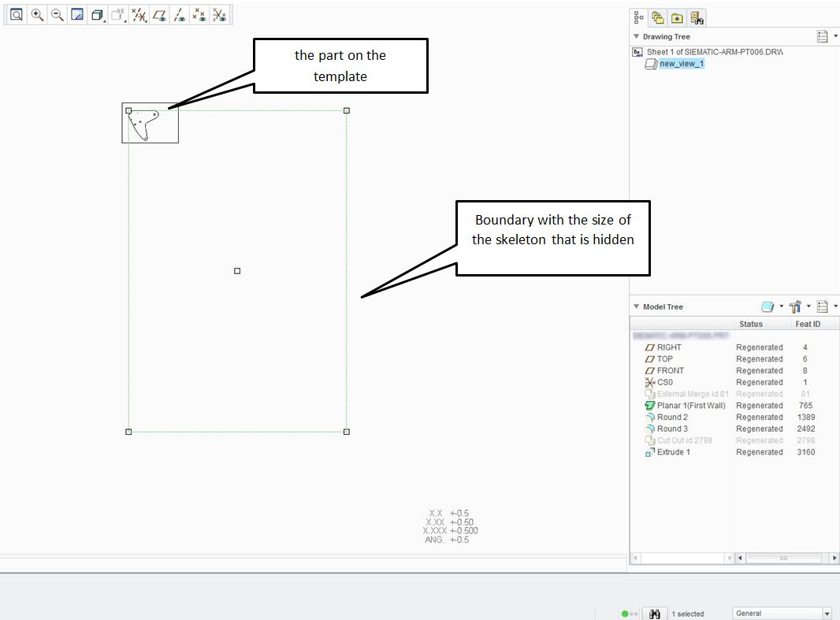Screen dimensions: 840x620
Task: Click the Model Tree list settings icon
Action: [x=823, y=306]
